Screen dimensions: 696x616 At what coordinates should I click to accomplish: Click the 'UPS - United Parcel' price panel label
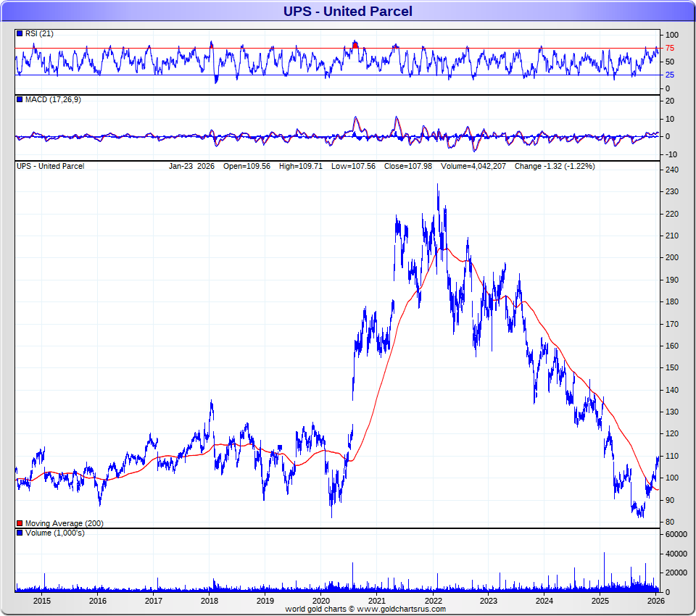coord(50,166)
